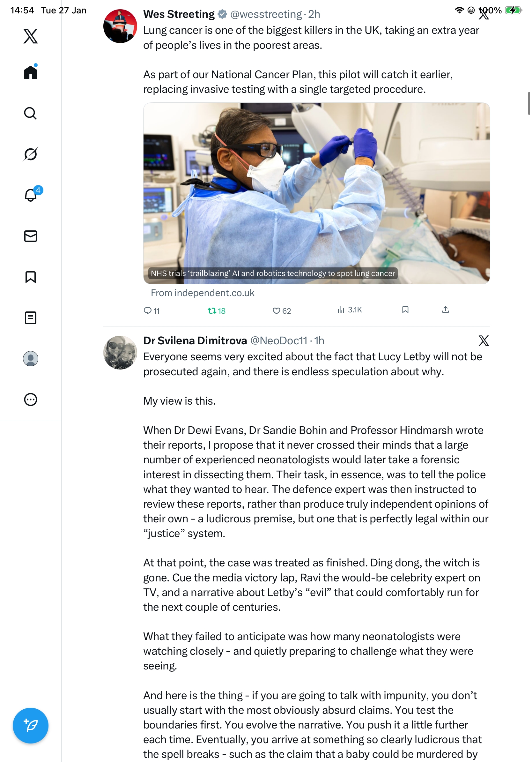Like Wes Streeting's lung cancer post
Image resolution: width=532 pixels, height=762 pixels.
(276, 311)
